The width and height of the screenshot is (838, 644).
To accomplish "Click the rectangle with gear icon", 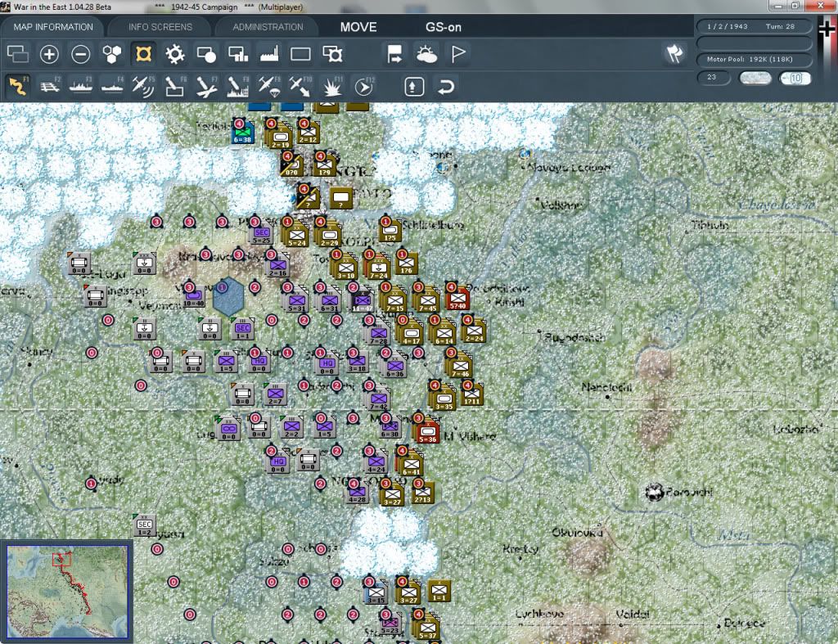I will tap(332, 54).
